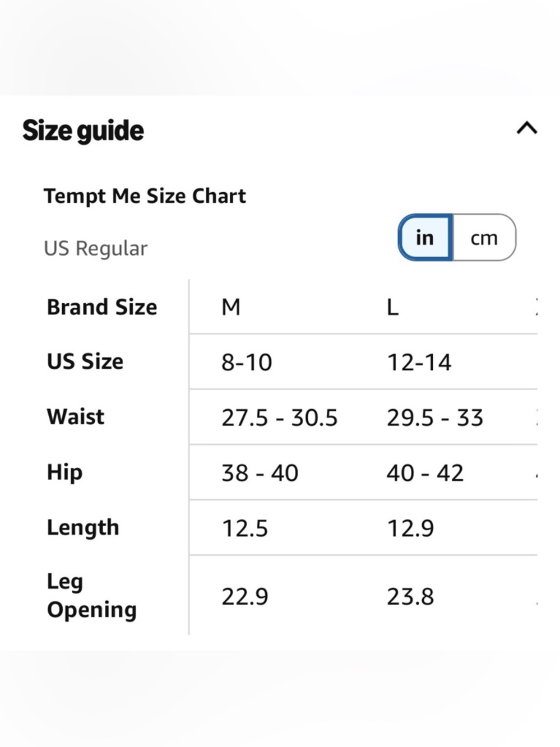Click the Length 12.9 cell
Image resolution: width=560 pixels, height=747 pixels.
pos(410,528)
